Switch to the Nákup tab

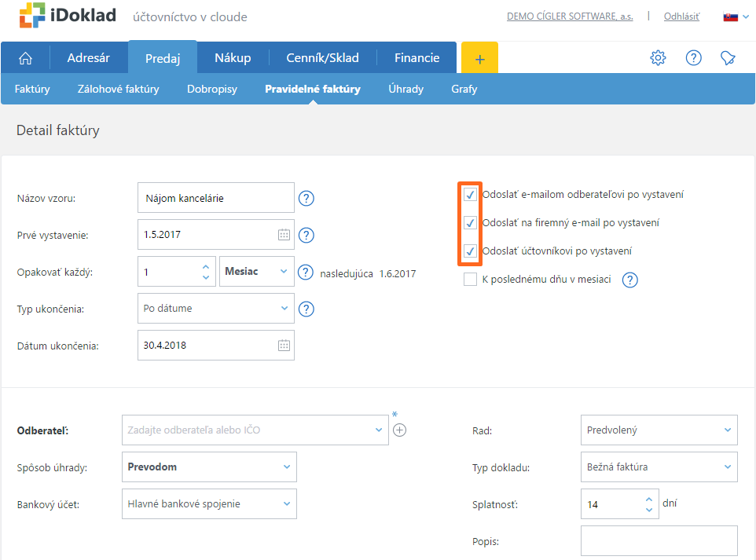[233, 58]
